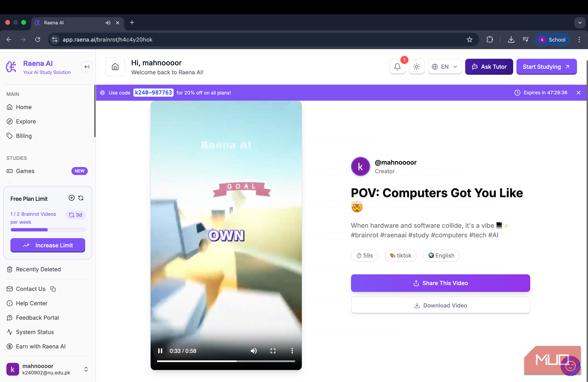Image resolution: width=588 pixels, height=382 pixels.
Task: Go to Explore in sidebar
Action: click(x=26, y=121)
